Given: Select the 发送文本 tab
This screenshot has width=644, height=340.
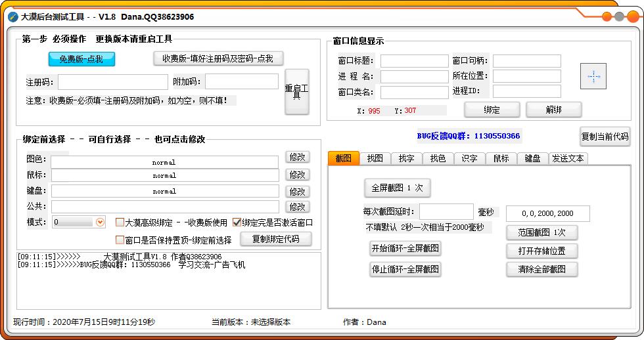Looking at the screenshot, I should [x=568, y=158].
